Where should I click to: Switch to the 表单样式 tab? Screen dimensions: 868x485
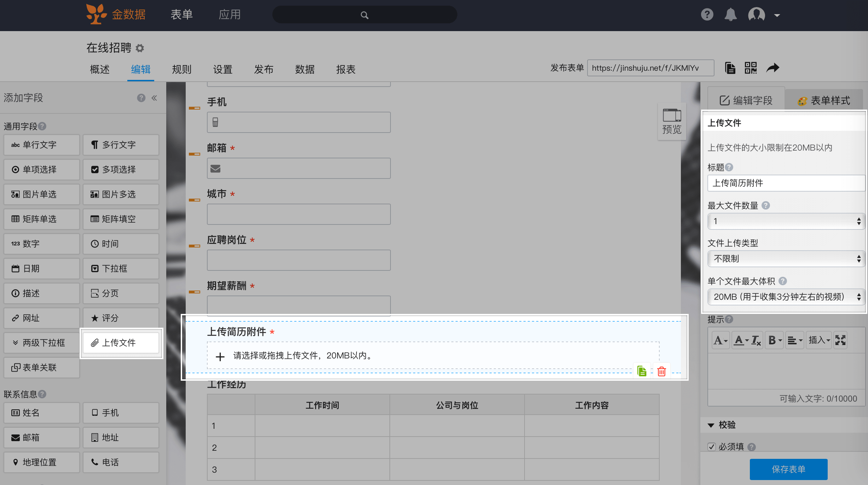[x=823, y=101]
